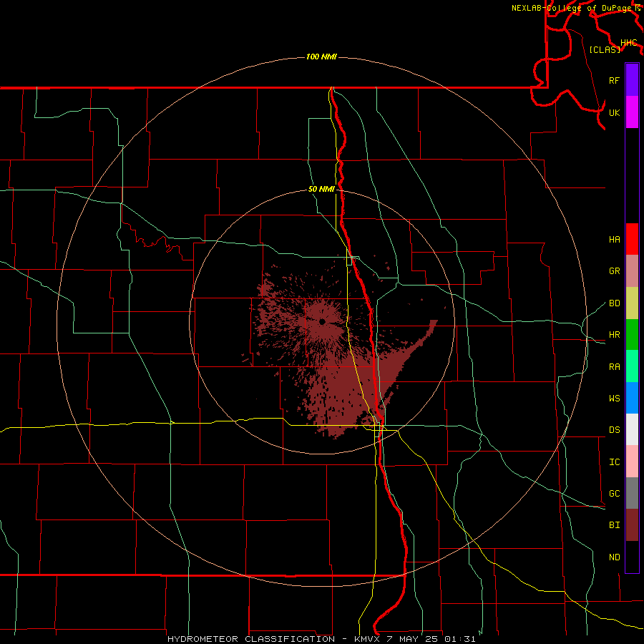
Task: Click the NEXLAB-College of DuPage text
Action: (x=572, y=8)
